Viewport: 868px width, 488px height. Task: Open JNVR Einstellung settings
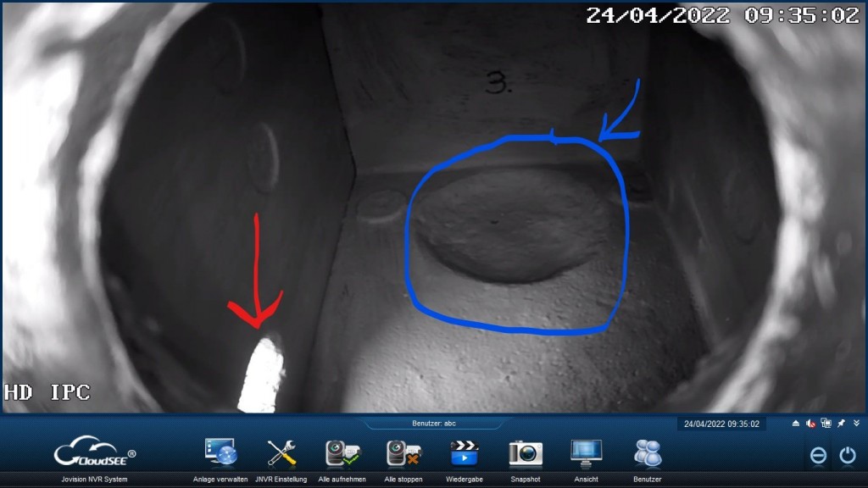281,453
